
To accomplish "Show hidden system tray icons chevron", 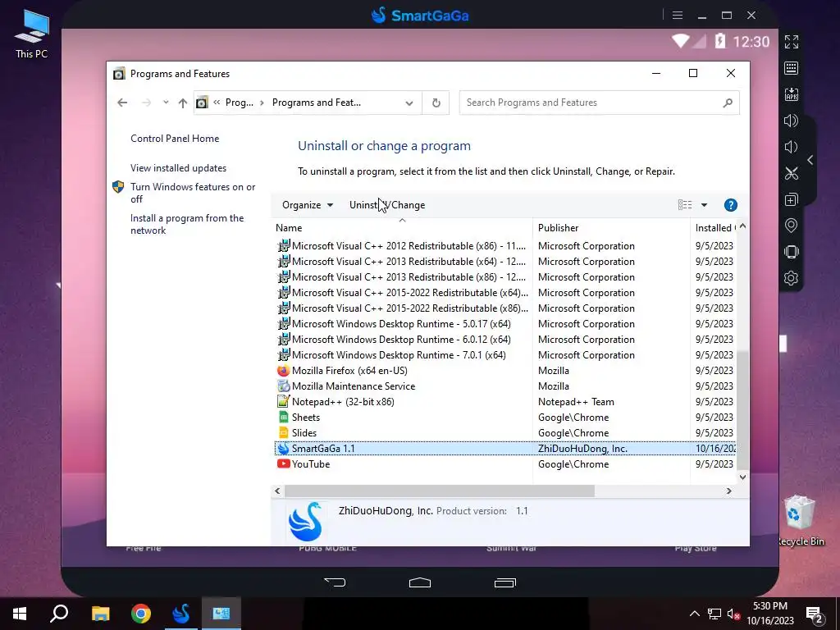I will click(694, 614).
